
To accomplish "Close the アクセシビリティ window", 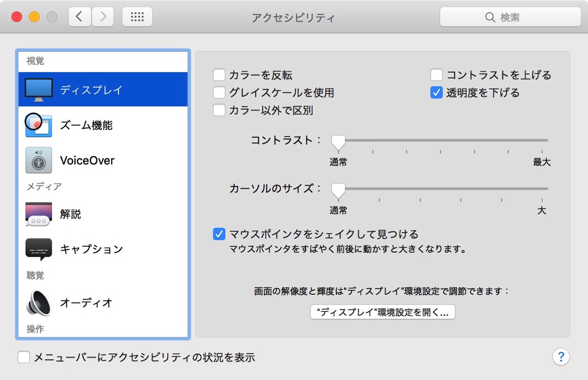I will pyautogui.click(x=17, y=17).
